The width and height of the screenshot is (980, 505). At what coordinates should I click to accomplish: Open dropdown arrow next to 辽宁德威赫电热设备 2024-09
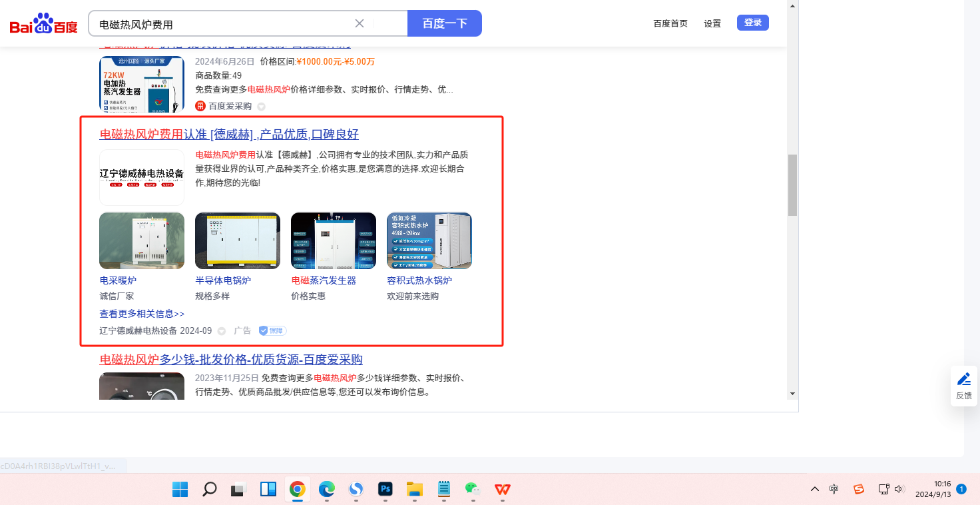point(222,331)
